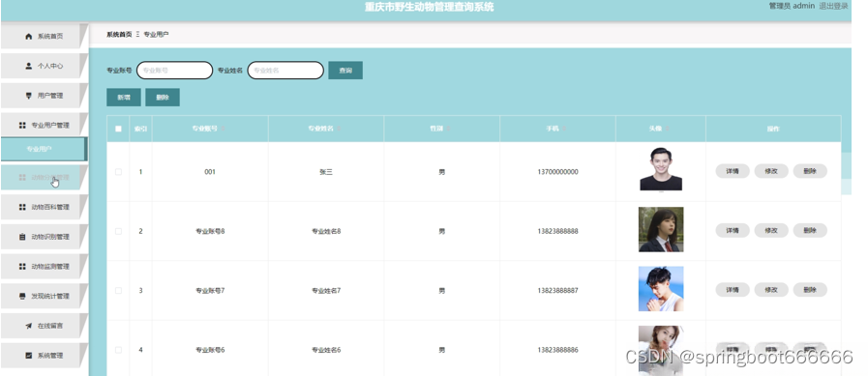Click the avatar photo in 专业账号8 row
The height and width of the screenshot is (376, 868).
click(x=661, y=229)
